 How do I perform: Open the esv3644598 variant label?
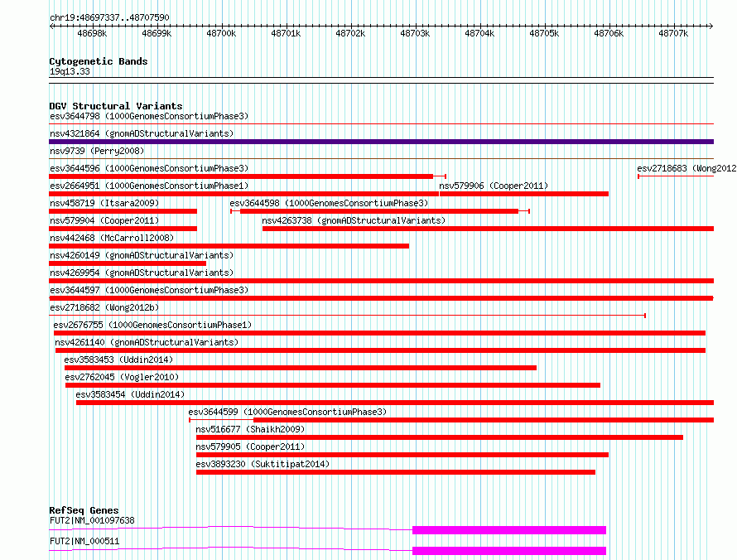[x=329, y=203]
